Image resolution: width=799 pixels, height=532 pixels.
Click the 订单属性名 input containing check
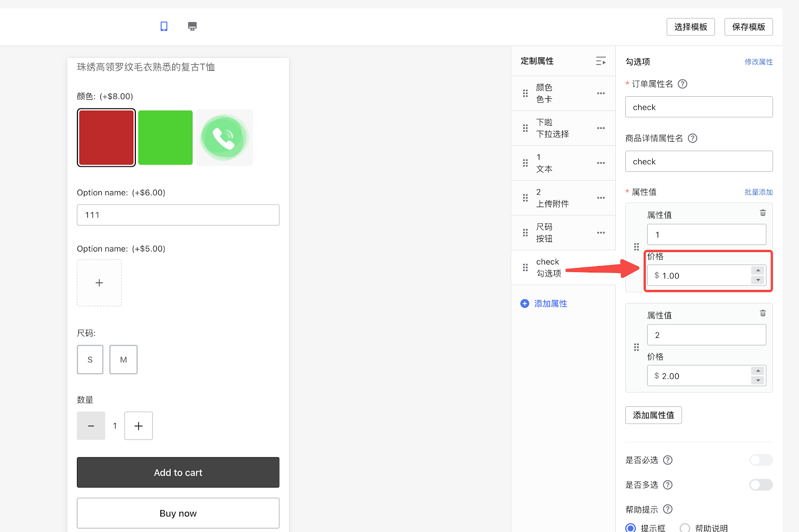pos(699,107)
